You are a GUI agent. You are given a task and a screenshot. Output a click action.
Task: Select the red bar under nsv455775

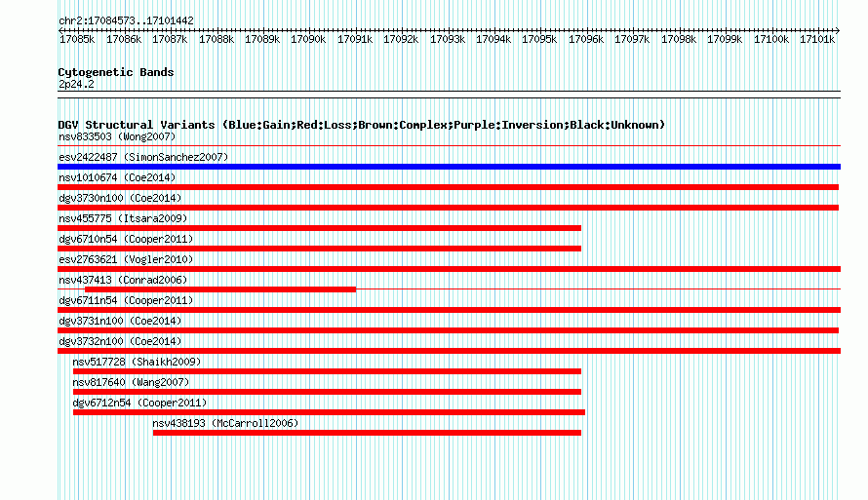point(320,228)
